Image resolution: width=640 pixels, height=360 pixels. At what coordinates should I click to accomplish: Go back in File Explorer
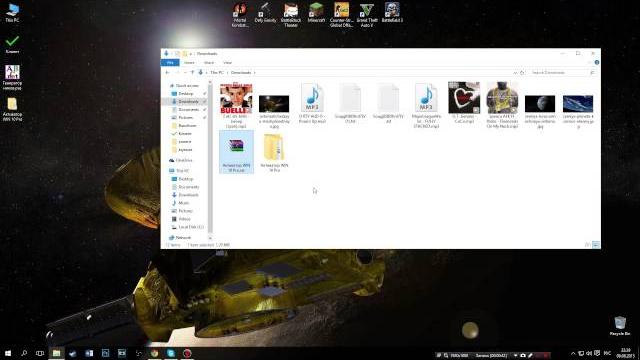168,73
